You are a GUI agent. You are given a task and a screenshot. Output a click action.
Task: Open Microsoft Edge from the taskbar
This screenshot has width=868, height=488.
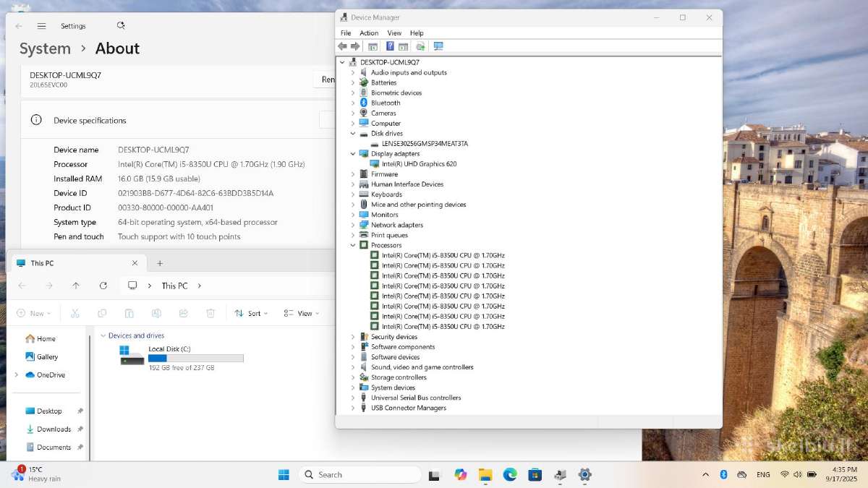[x=510, y=474]
